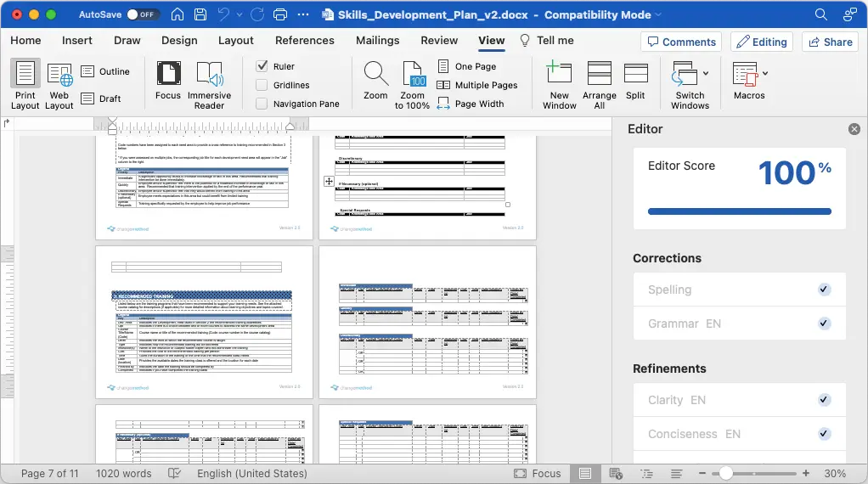
Task: Open the Zoom dialog
Action: [x=375, y=81]
